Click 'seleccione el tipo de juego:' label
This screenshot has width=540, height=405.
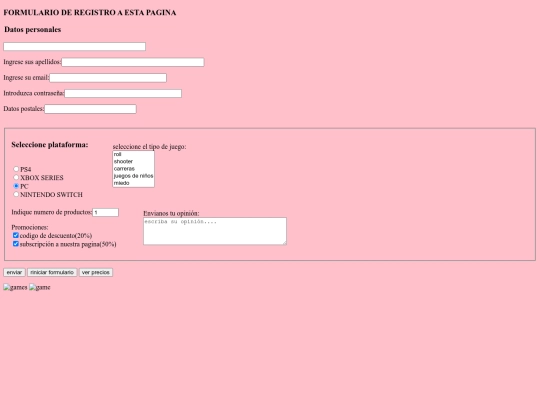149,147
